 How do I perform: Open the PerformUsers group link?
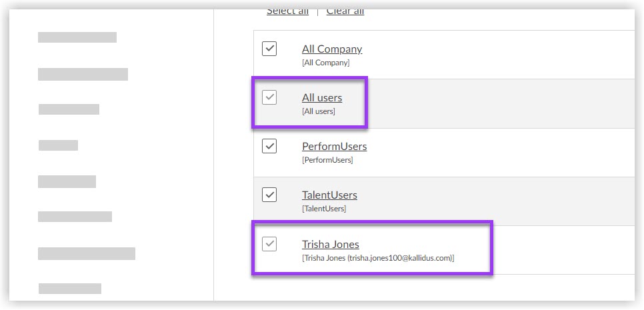click(334, 146)
